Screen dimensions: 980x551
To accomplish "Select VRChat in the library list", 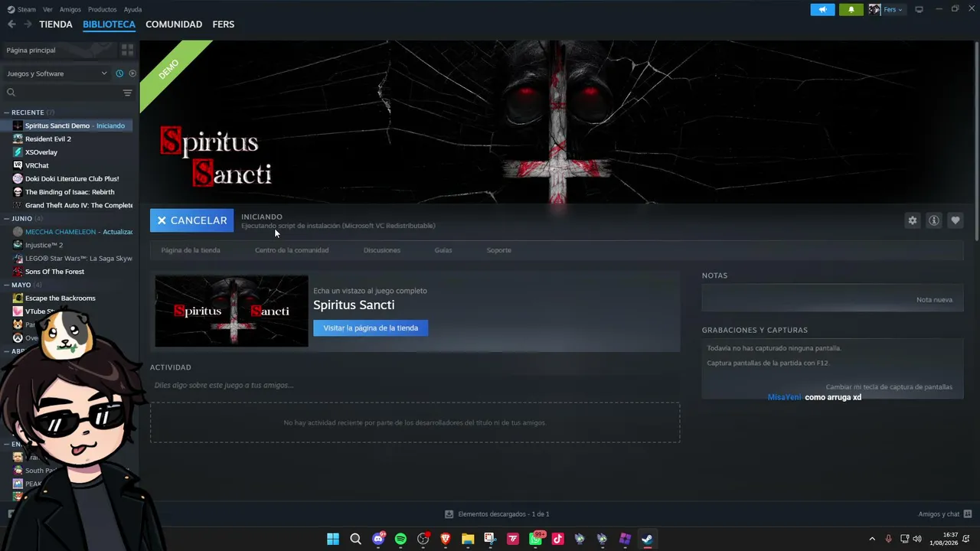I will (69, 165).
